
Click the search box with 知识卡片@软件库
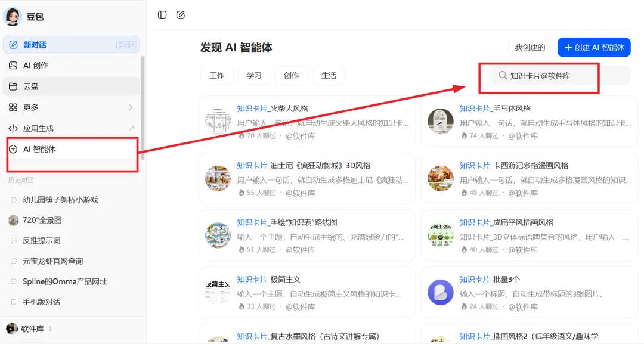point(560,76)
